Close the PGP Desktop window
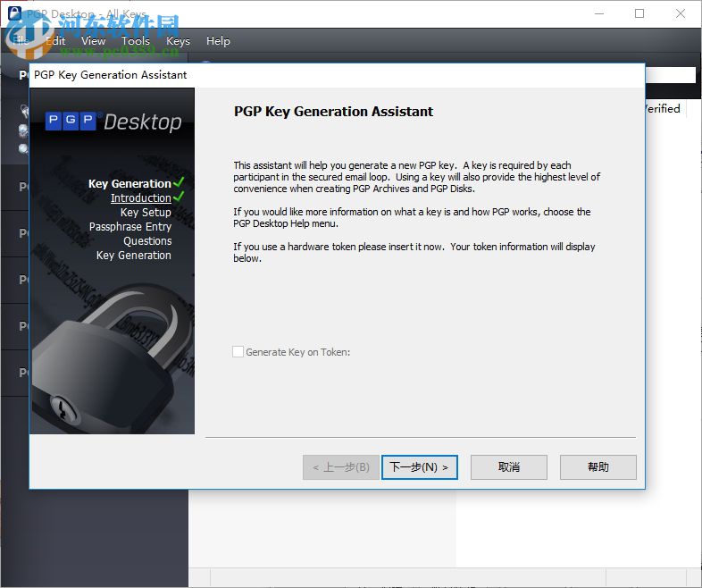 tap(681, 13)
